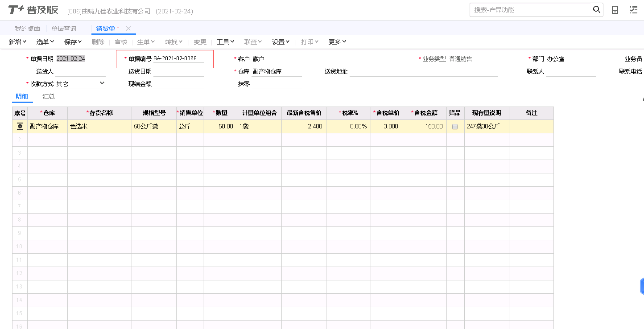The height and width of the screenshot is (329, 644).
Task: Open the 新增 dropdown menu
Action: (x=18, y=42)
